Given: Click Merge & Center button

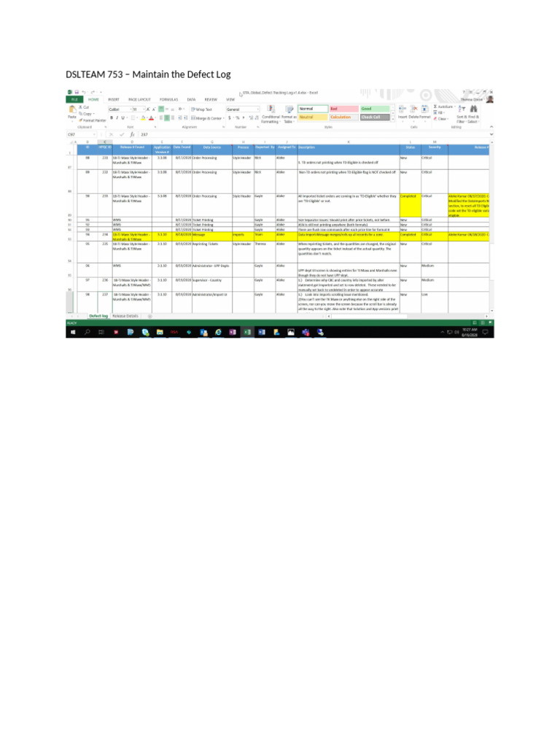Looking at the screenshot, I should (206, 117).
